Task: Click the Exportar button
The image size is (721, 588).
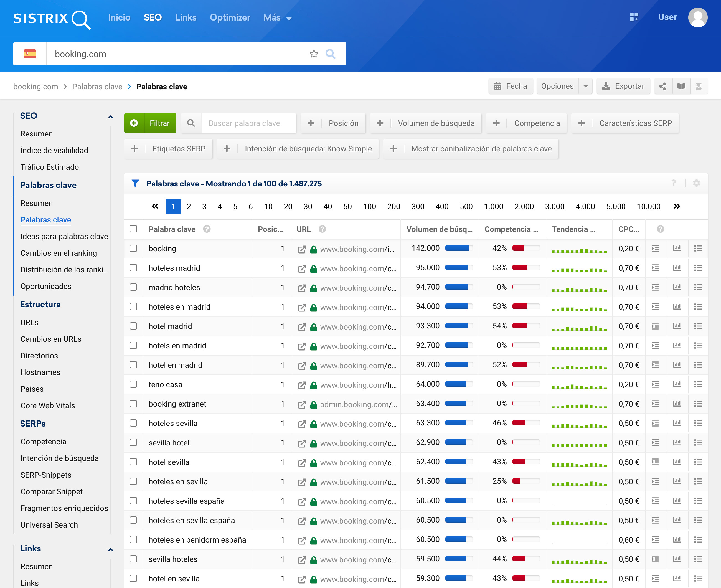Action: 623,86
